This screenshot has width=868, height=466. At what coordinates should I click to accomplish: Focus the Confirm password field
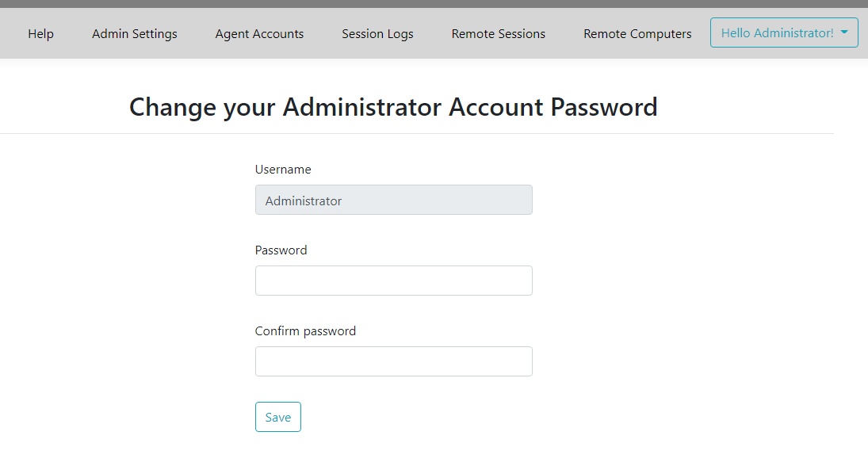tap(393, 361)
